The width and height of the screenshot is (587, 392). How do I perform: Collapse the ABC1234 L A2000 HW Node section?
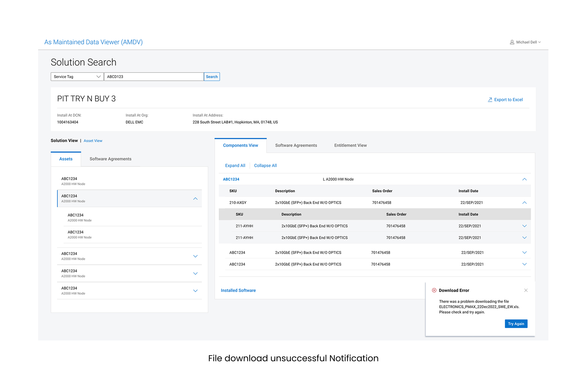(x=525, y=179)
